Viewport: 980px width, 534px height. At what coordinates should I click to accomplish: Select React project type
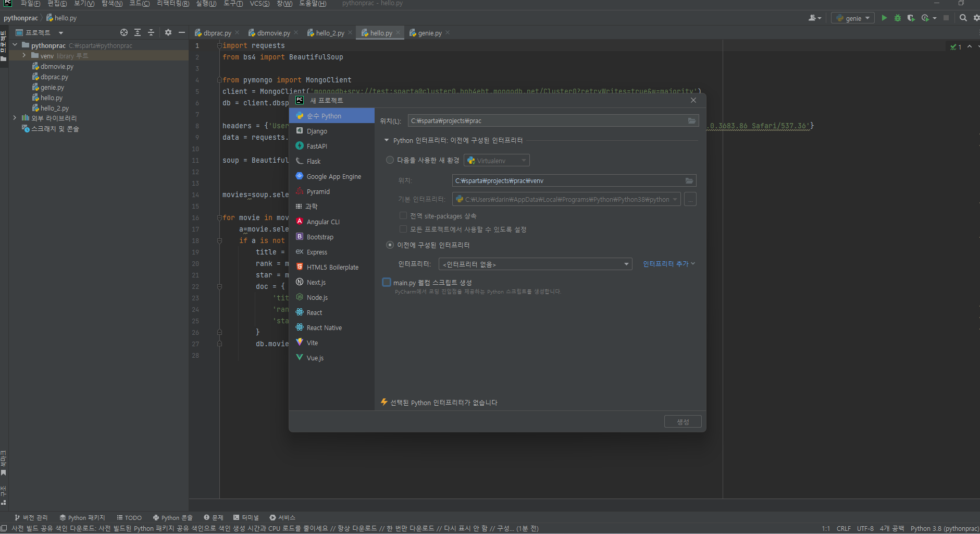(332, 312)
